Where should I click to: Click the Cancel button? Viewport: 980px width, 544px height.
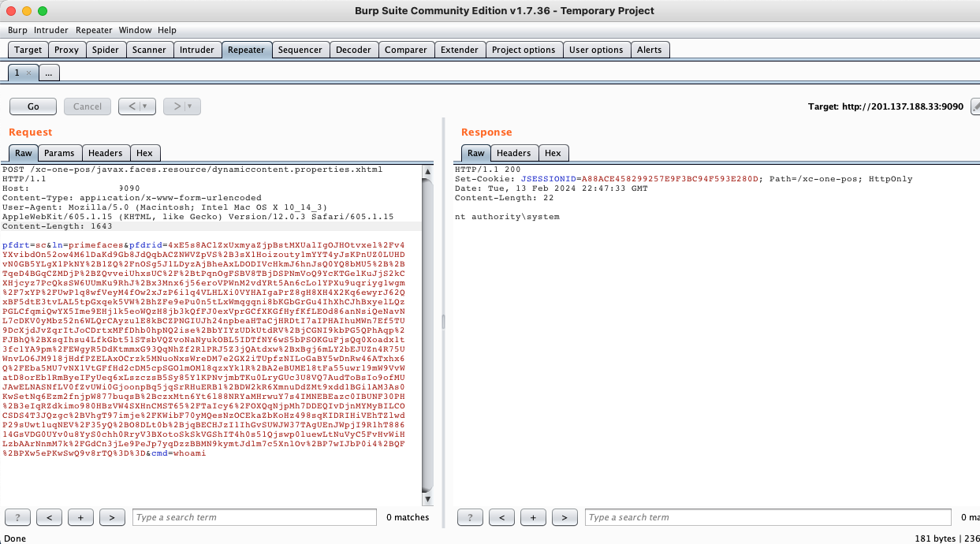coord(88,106)
